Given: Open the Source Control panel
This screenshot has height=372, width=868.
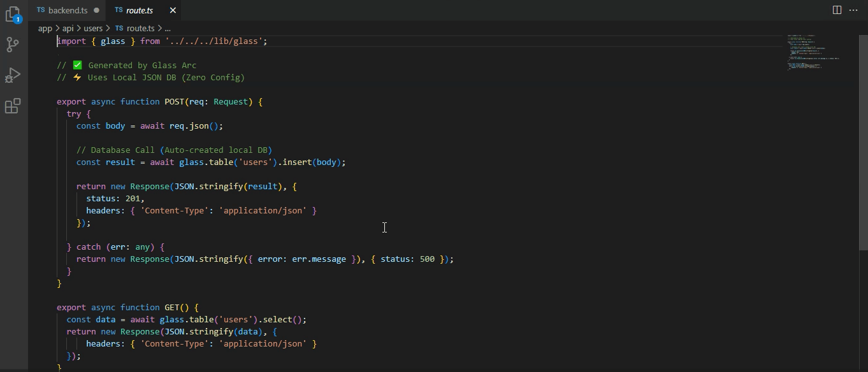Looking at the screenshot, I should pos(13,45).
